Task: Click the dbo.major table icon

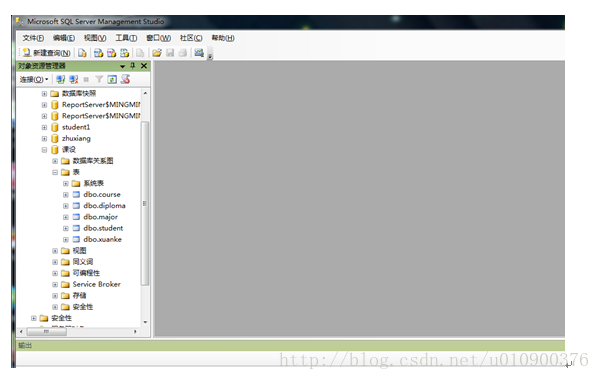Action: [x=76, y=217]
